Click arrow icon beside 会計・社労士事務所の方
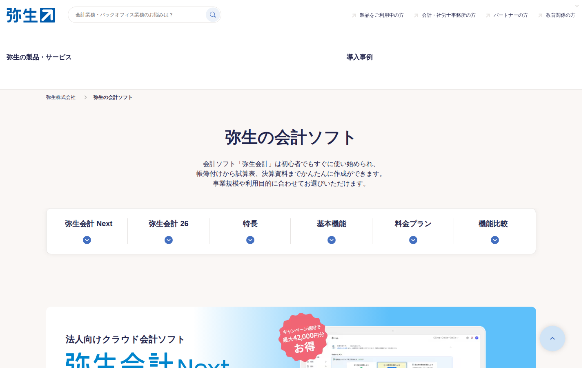This screenshot has height=368, width=588. click(x=416, y=16)
